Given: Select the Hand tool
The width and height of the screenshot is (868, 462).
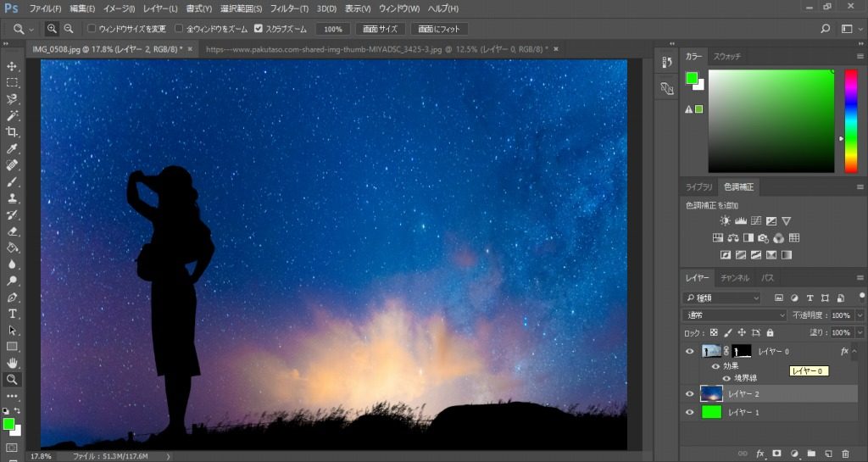Looking at the screenshot, I should [x=12, y=363].
